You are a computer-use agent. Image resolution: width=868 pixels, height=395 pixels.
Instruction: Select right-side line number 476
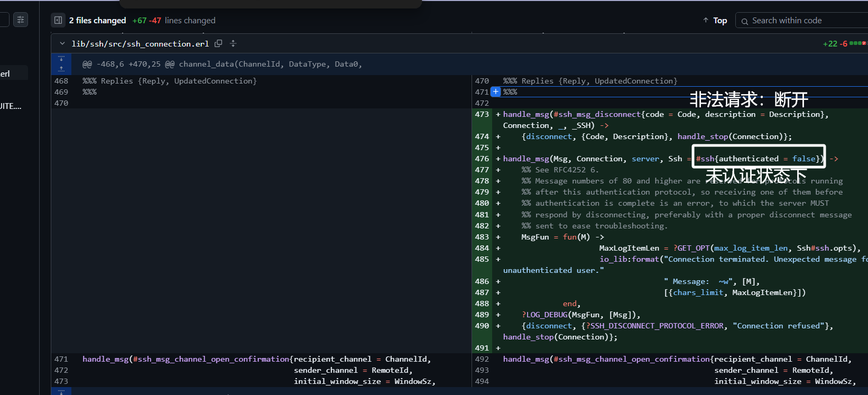[482, 158]
